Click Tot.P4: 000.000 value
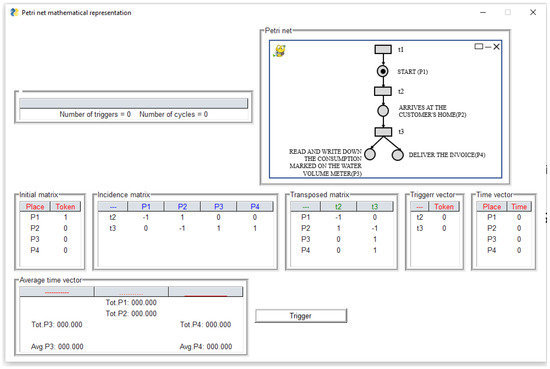Viewport: 550px width, 369px height. (206, 324)
